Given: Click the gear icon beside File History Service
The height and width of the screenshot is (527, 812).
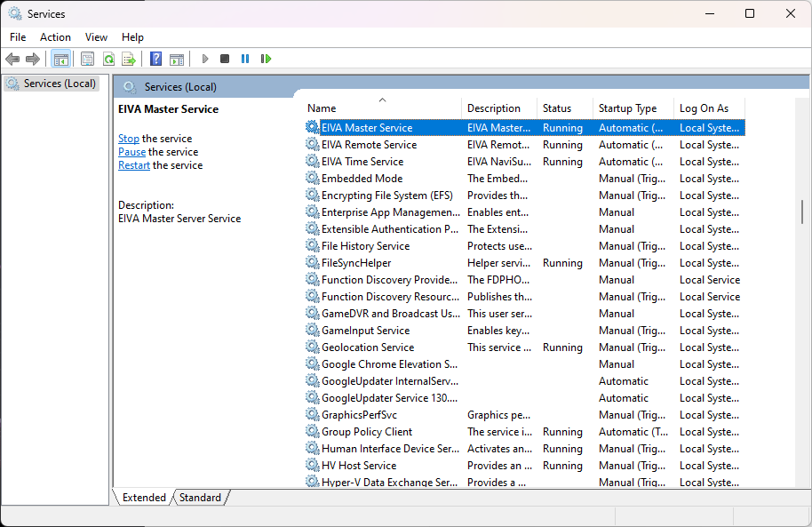Looking at the screenshot, I should (312, 245).
